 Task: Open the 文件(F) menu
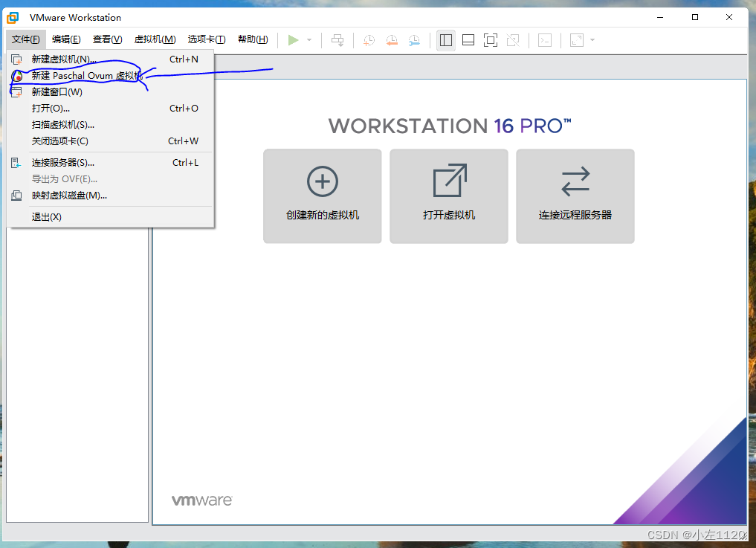tap(26, 39)
